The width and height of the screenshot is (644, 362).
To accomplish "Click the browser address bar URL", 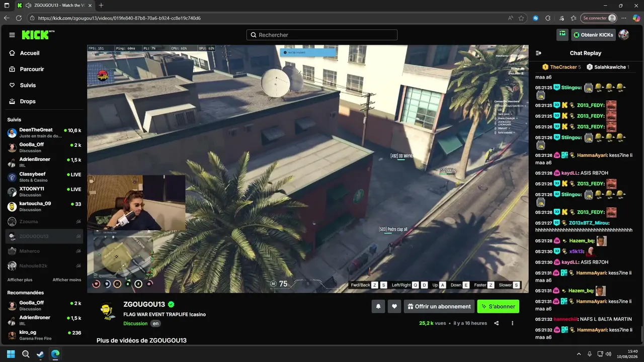I will coord(119,18).
